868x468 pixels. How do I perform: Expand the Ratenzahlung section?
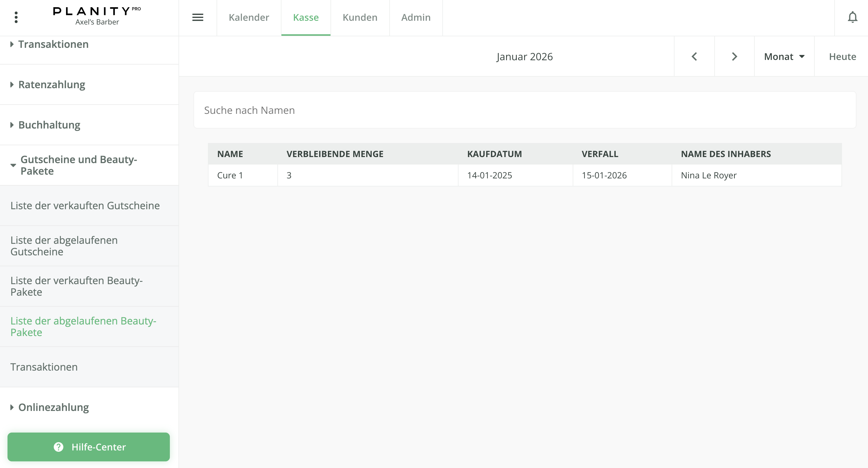tap(52, 84)
